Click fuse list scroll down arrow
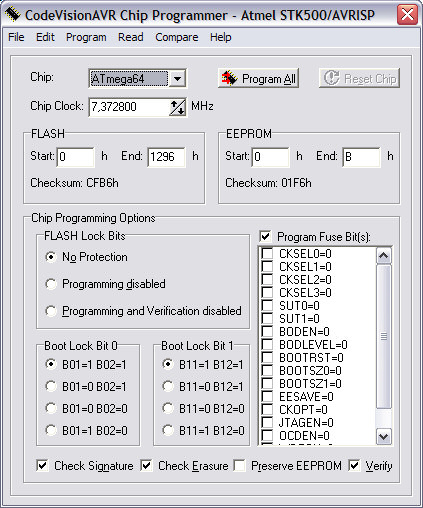 (x=384, y=436)
